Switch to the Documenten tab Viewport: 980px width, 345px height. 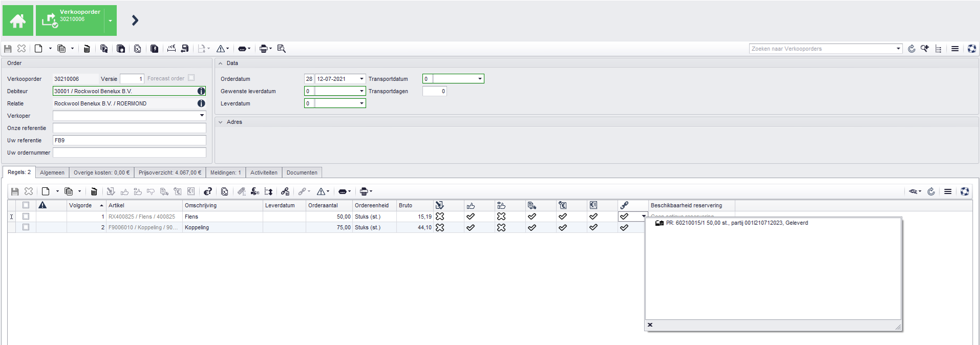(302, 172)
